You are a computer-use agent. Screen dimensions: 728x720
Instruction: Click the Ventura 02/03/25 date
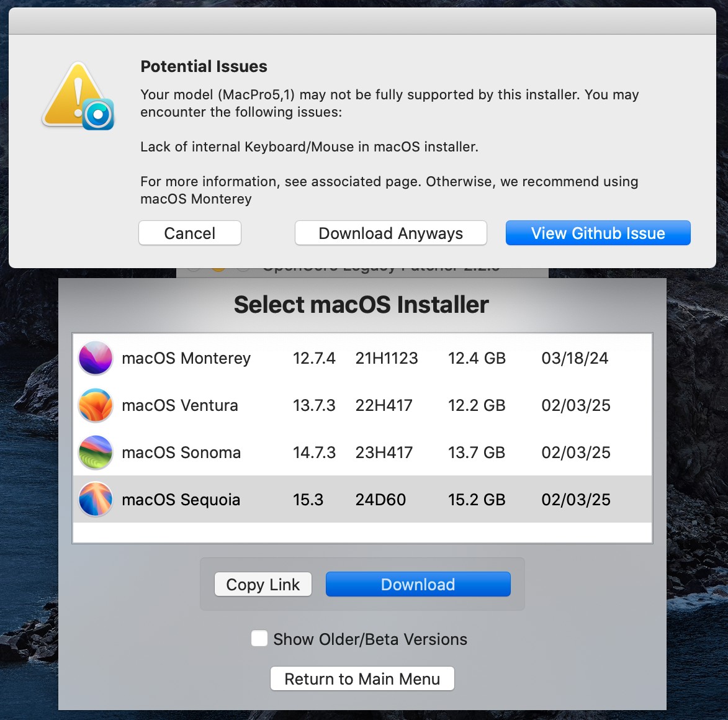(x=576, y=405)
